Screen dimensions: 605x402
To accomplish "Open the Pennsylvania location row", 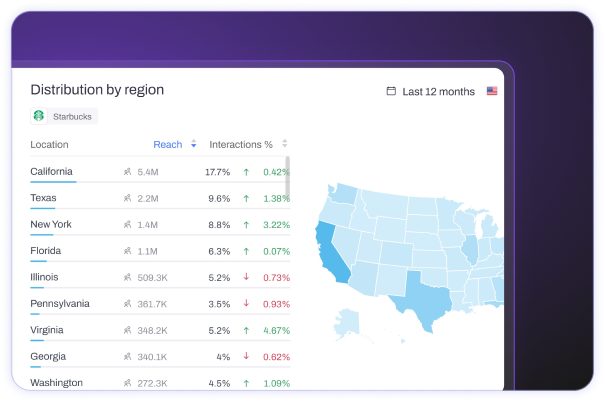I will [x=160, y=304].
